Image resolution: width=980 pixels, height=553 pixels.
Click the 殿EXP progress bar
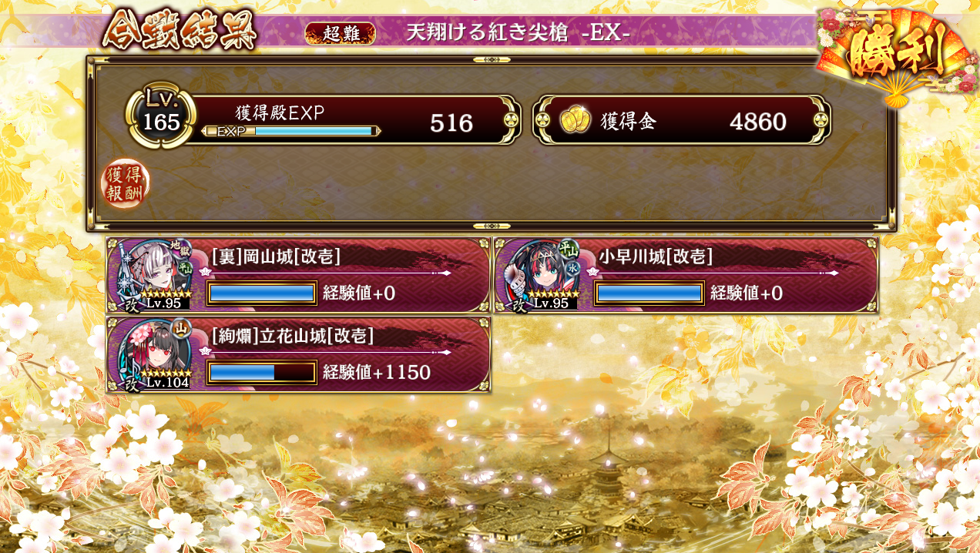pos(291,132)
